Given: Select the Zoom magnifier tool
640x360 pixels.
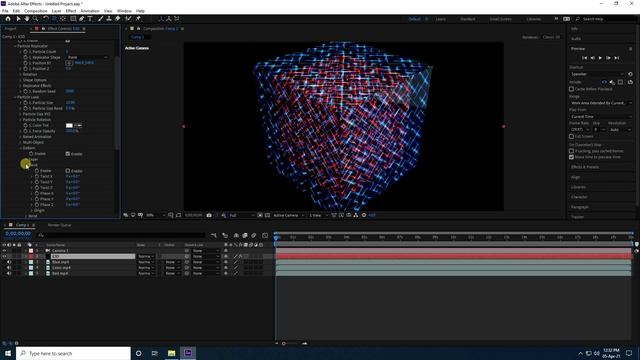Looking at the screenshot, I should pos(36,19).
